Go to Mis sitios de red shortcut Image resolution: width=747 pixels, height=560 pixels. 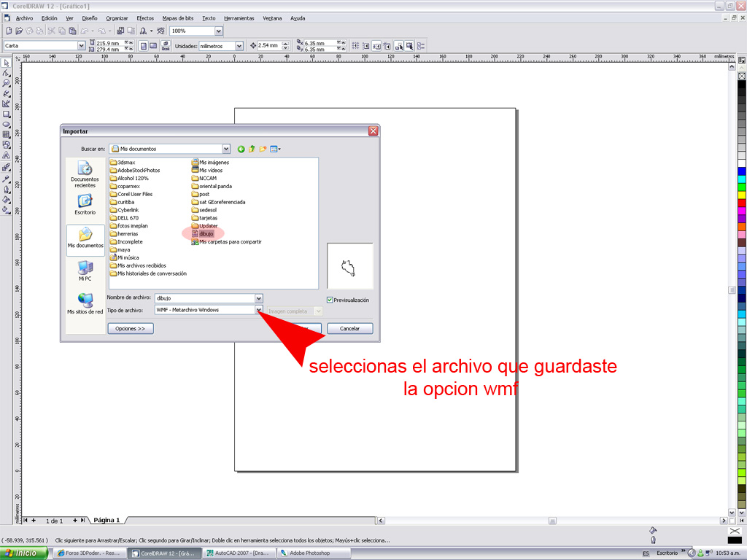[85, 303]
